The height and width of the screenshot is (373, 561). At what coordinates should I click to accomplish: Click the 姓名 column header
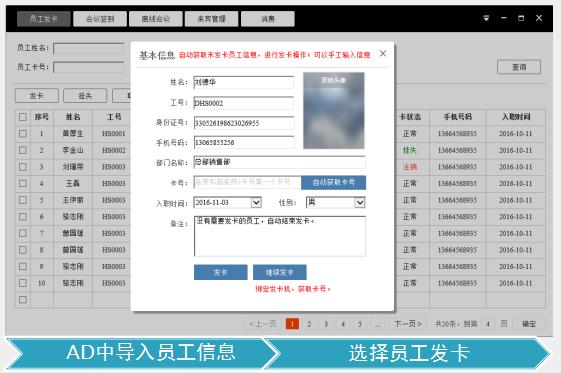pos(73,117)
